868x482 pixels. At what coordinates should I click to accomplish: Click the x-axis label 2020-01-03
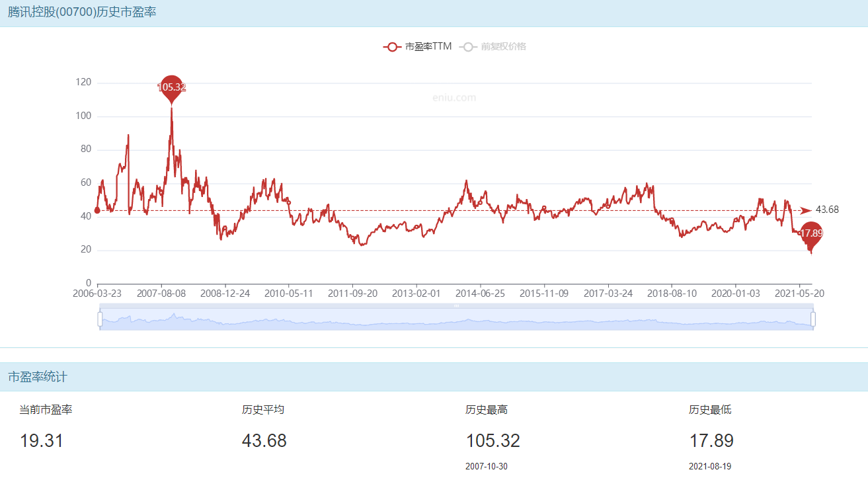(735, 293)
